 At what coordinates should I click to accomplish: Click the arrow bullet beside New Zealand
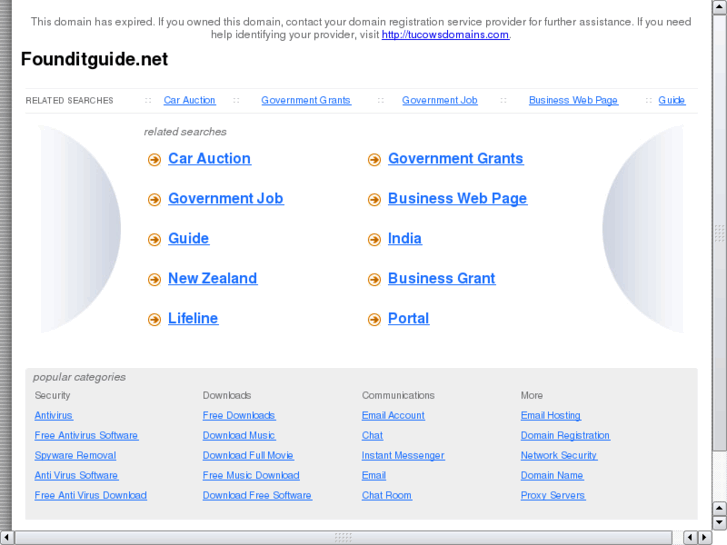(154, 280)
